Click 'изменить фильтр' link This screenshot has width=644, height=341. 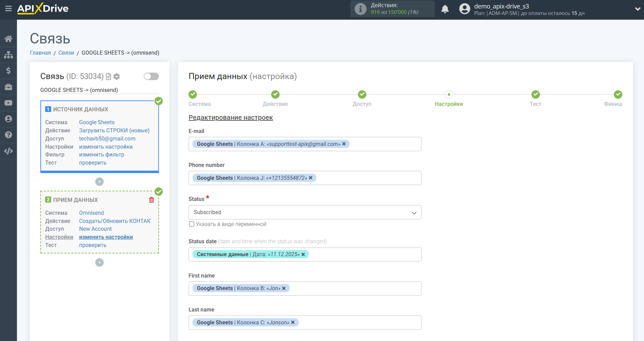click(102, 155)
